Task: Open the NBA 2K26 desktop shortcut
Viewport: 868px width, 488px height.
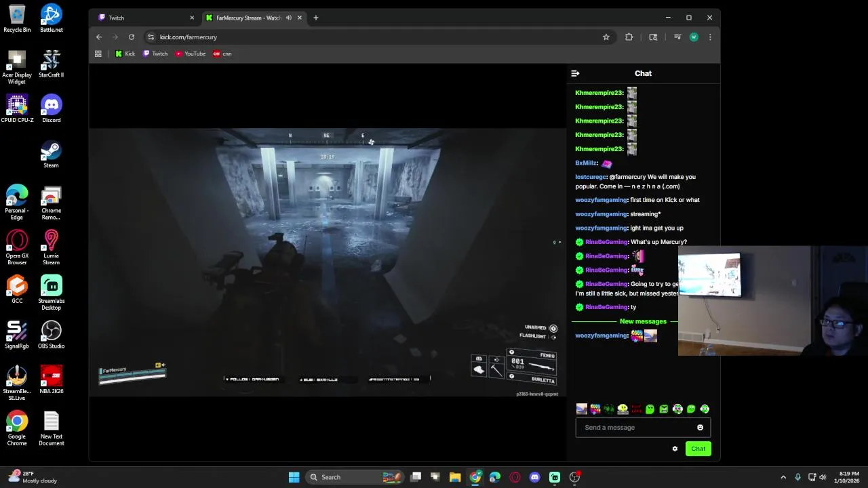Action: click(51, 380)
